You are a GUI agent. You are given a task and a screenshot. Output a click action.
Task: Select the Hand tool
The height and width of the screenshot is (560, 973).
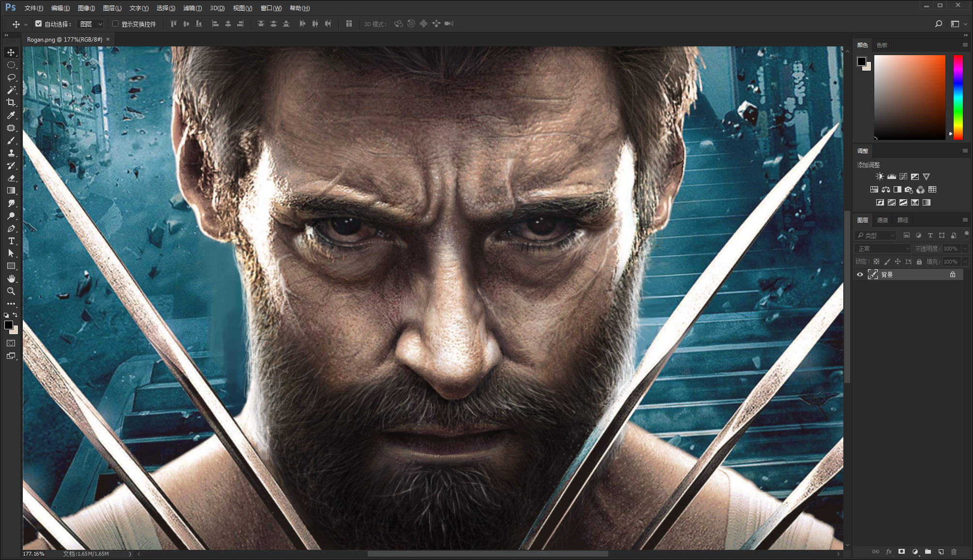(x=11, y=279)
